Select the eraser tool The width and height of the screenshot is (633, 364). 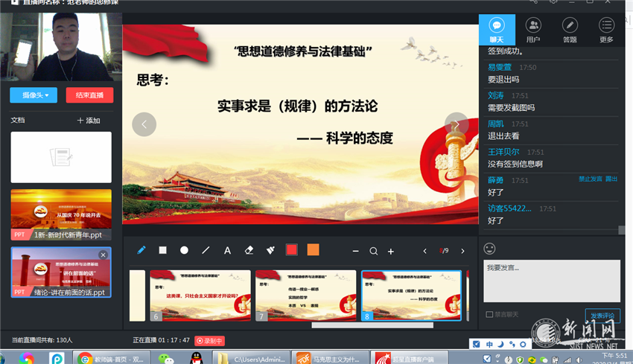pos(249,250)
